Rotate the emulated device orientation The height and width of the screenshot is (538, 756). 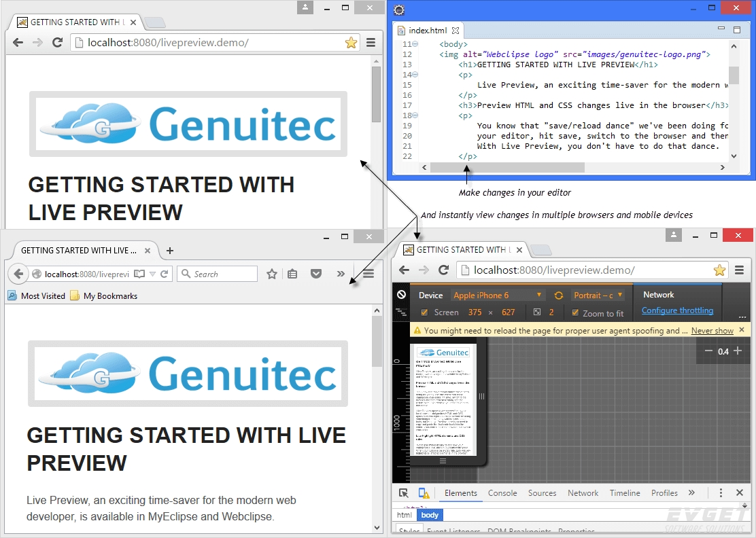(x=558, y=295)
